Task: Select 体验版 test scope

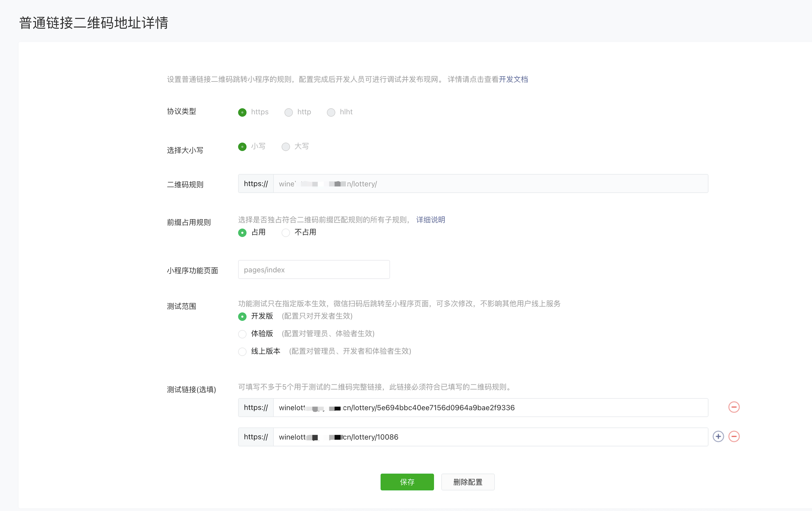Action: point(242,334)
